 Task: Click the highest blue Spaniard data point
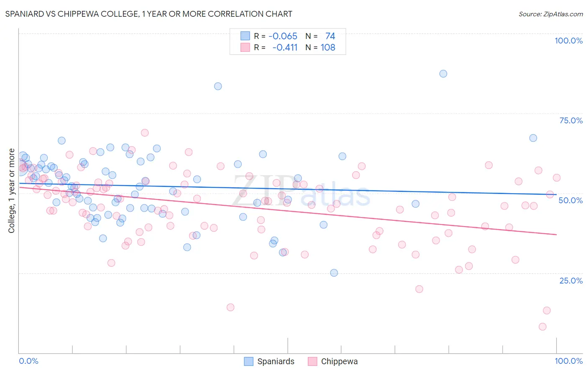pyautogui.click(x=443, y=74)
